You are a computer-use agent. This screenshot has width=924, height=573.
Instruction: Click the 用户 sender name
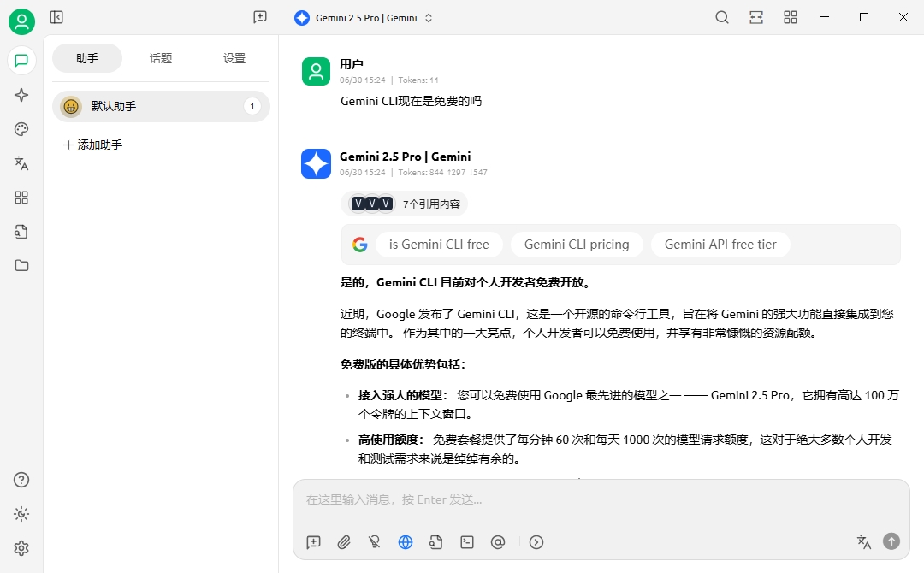(x=352, y=64)
